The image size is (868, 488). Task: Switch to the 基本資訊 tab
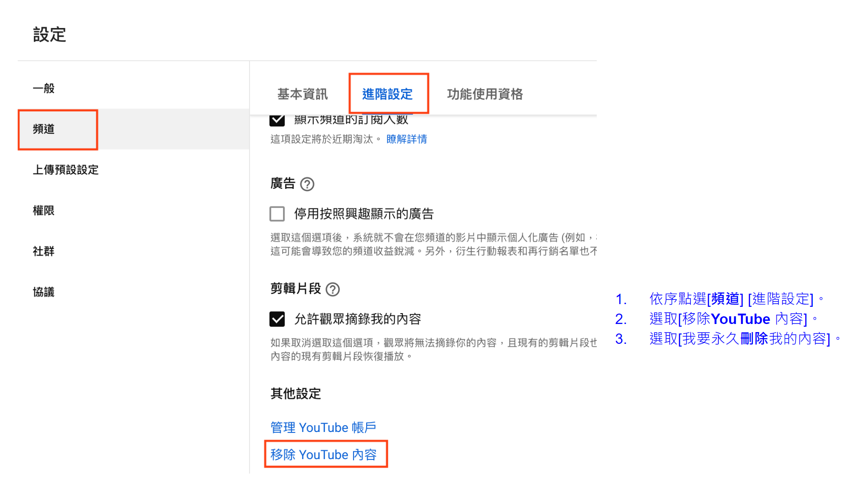tap(302, 94)
